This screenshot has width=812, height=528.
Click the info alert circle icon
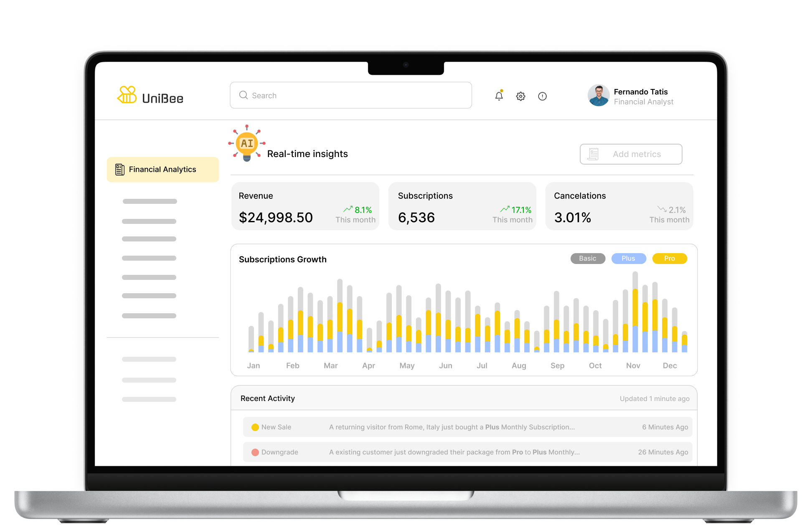click(x=542, y=96)
